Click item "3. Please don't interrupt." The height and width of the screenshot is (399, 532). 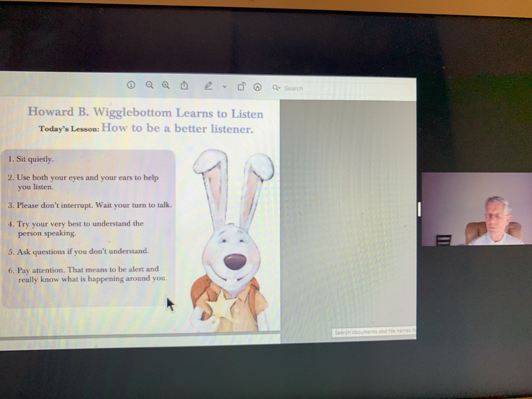90,205
